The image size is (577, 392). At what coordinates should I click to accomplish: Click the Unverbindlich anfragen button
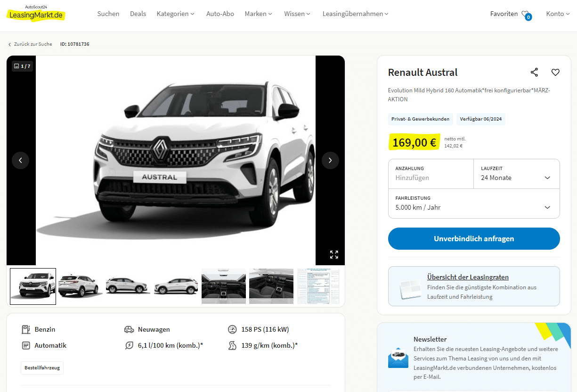tap(474, 238)
